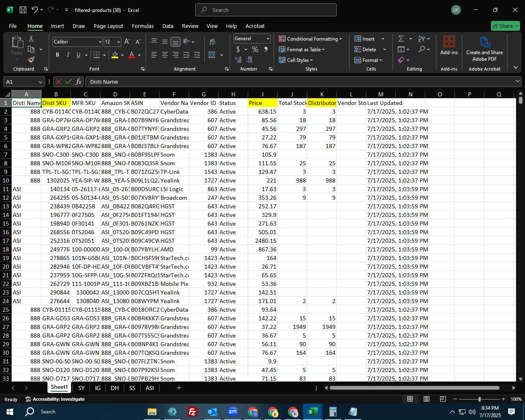Click the Wrap Text icon
The width and height of the screenshot is (525, 420).
pos(212,42)
